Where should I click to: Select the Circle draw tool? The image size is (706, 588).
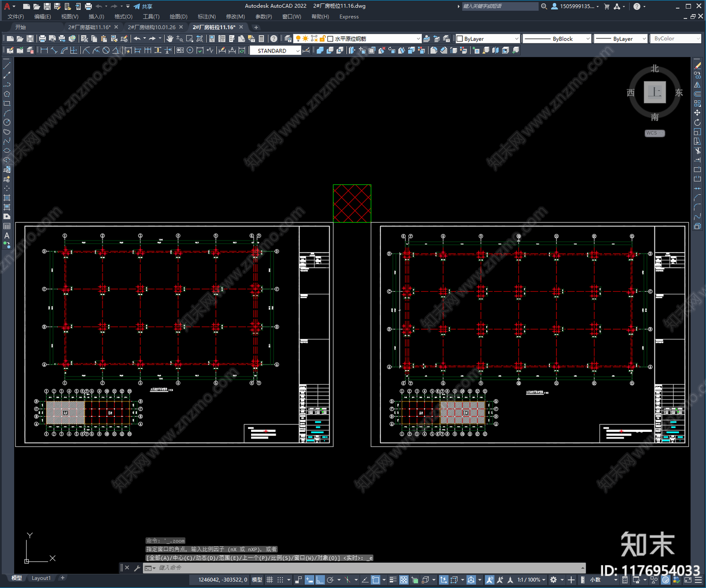pos(7,122)
